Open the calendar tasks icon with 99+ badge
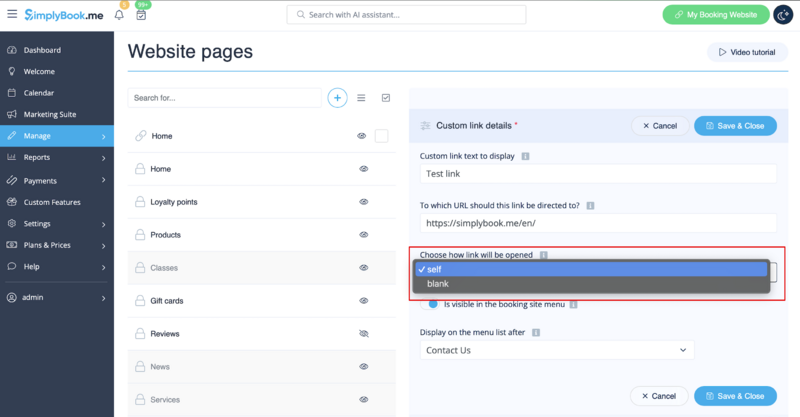The image size is (800, 417). coord(141,15)
